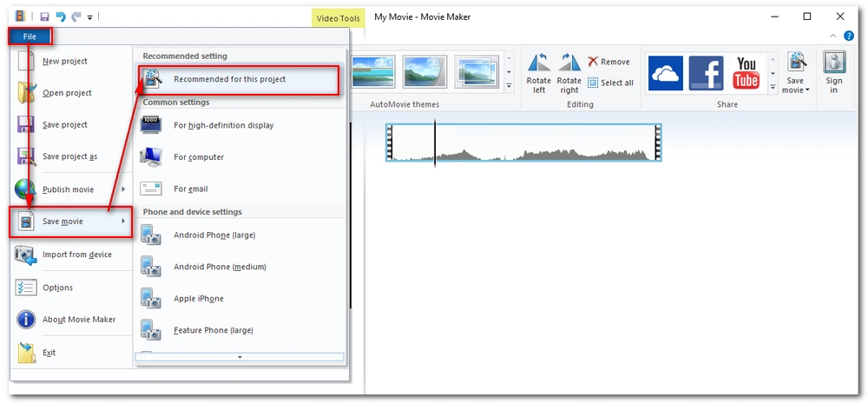
Task: Click the Sign in icon
Action: tap(833, 72)
